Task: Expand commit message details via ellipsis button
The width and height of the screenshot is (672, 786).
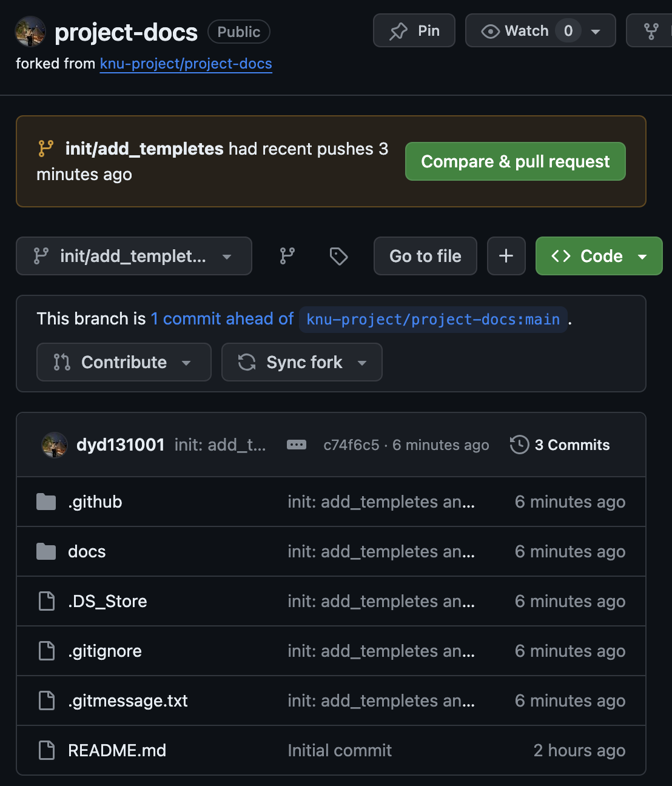Action: click(297, 445)
